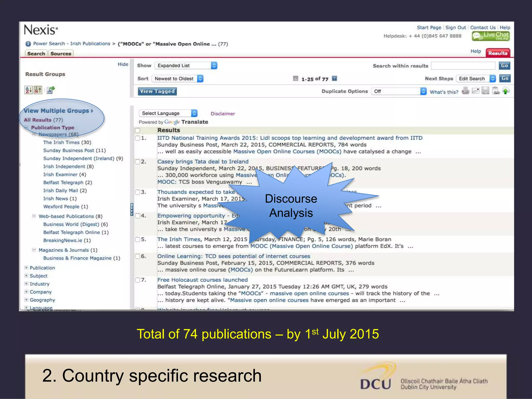532x399 pixels.
Task: Collapse the Magazines & Journals group
Action: pos(34,250)
